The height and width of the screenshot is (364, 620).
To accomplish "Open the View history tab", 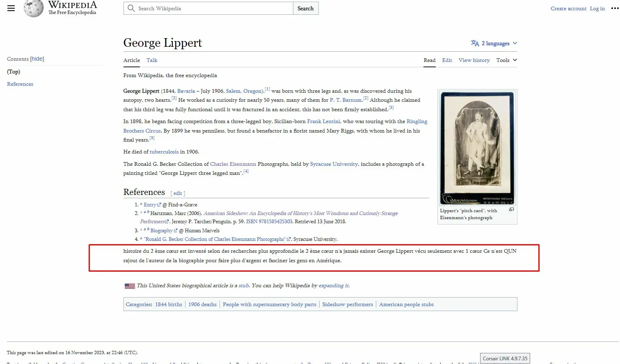I will 474,60.
